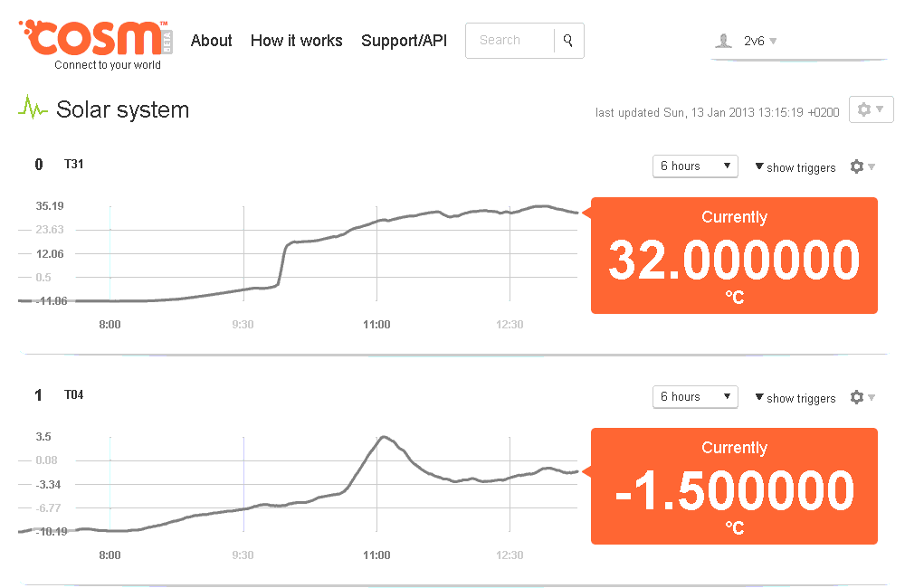Click the Cosm logo
Image resolution: width=905 pixels, height=588 pixels.
tap(90, 40)
